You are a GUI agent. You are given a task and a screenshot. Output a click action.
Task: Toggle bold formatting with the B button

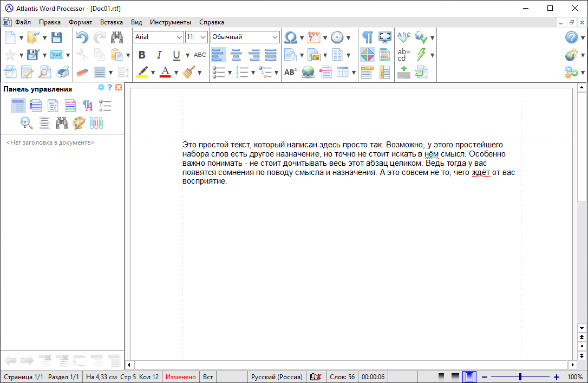[x=142, y=54]
